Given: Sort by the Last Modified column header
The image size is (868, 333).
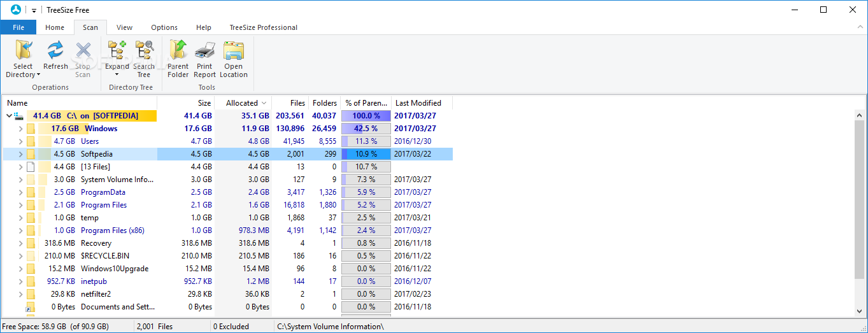Looking at the screenshot, I should 422,103.
